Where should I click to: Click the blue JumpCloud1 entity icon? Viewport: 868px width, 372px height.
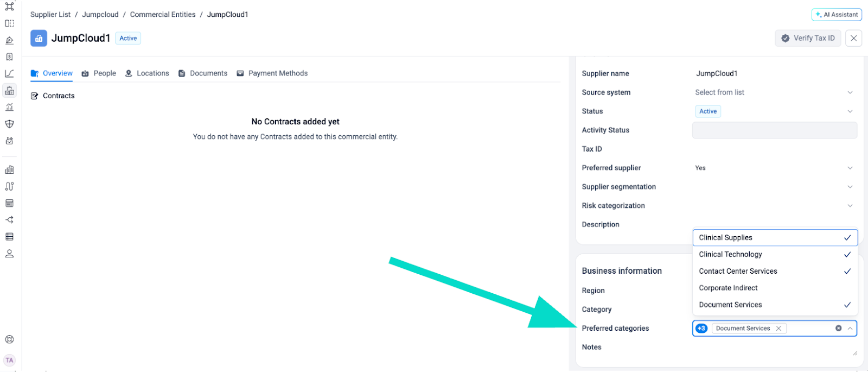(39, 38)
